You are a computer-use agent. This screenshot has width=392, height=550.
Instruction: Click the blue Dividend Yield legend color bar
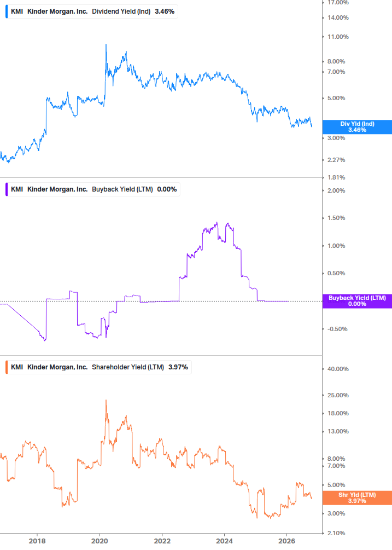pos(7,11)
